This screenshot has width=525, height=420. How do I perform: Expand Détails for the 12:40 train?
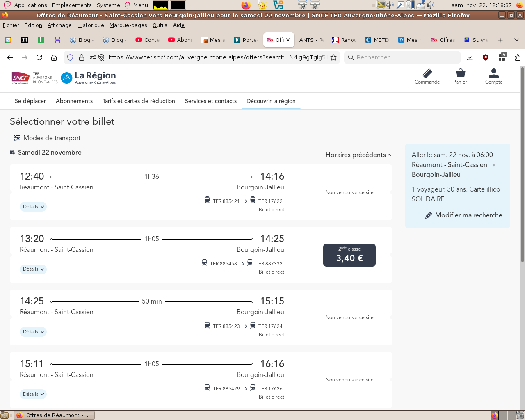33,207
